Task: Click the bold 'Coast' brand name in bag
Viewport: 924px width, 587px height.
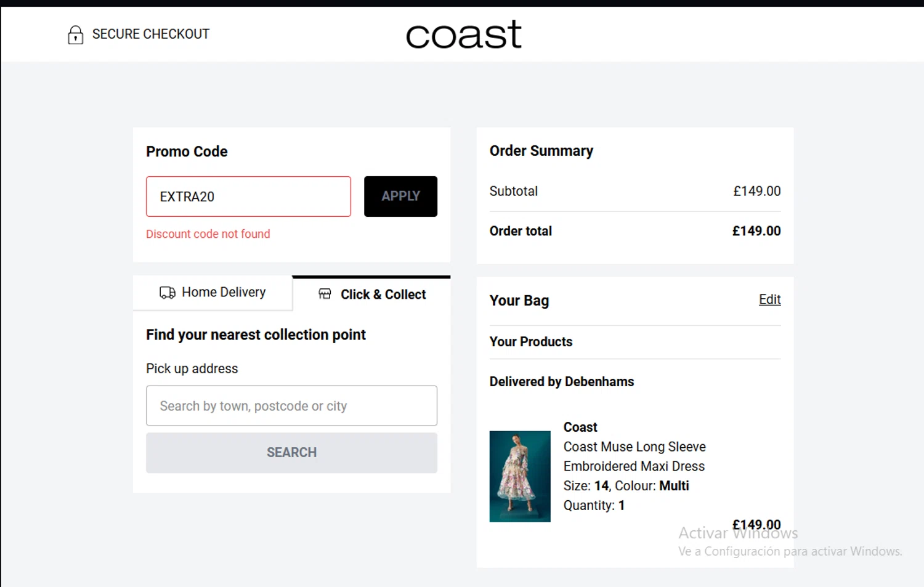Action: (580, 427)
